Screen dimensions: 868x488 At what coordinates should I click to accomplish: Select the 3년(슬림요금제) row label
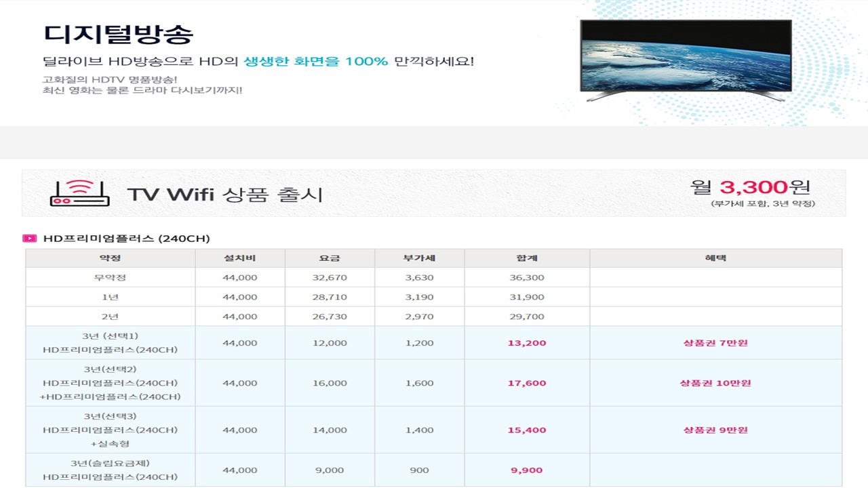pos(110,464)
